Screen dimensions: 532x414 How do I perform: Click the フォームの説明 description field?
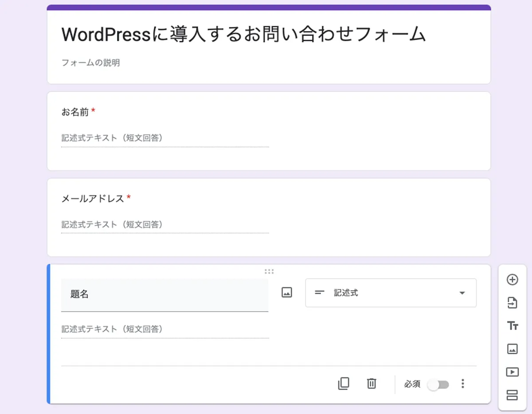(x=90, y=63)
